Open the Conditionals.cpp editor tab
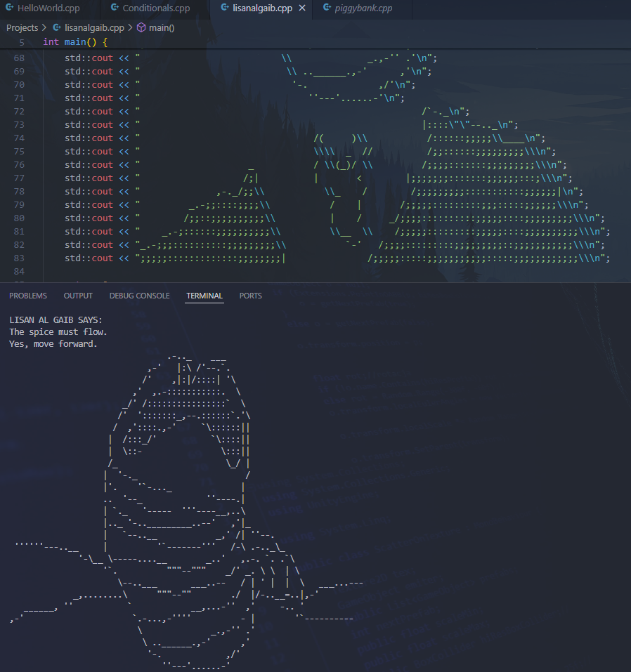This screenshot has height=672, width=631. [156, 8]
